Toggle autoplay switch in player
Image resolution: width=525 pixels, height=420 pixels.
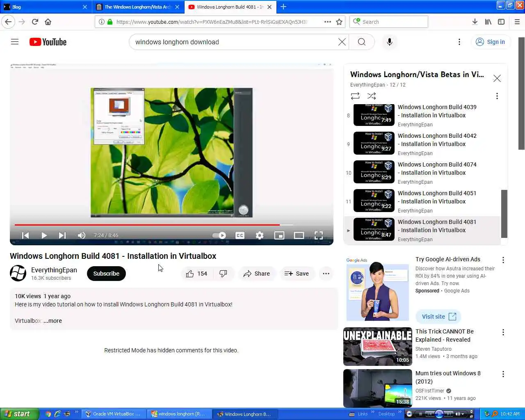pyautogui.click(x=219, y=235)
